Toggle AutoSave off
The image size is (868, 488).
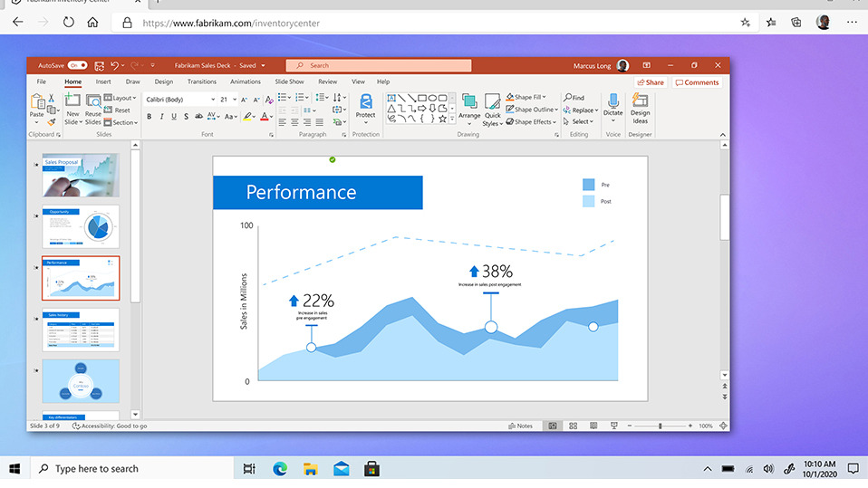(x=78, y=65)
